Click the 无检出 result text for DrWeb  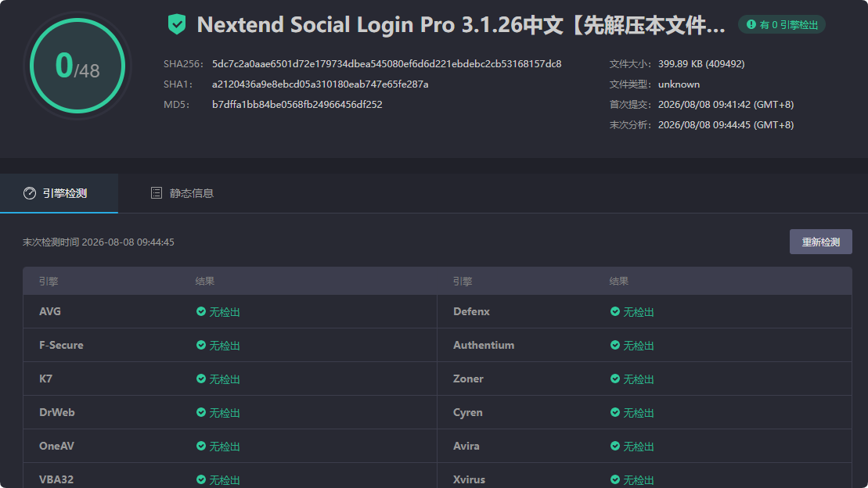point(224,413)
